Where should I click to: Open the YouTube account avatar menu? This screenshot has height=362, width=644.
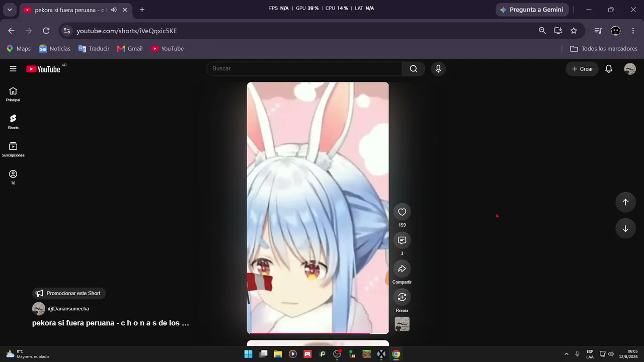(x=630, y=69)
